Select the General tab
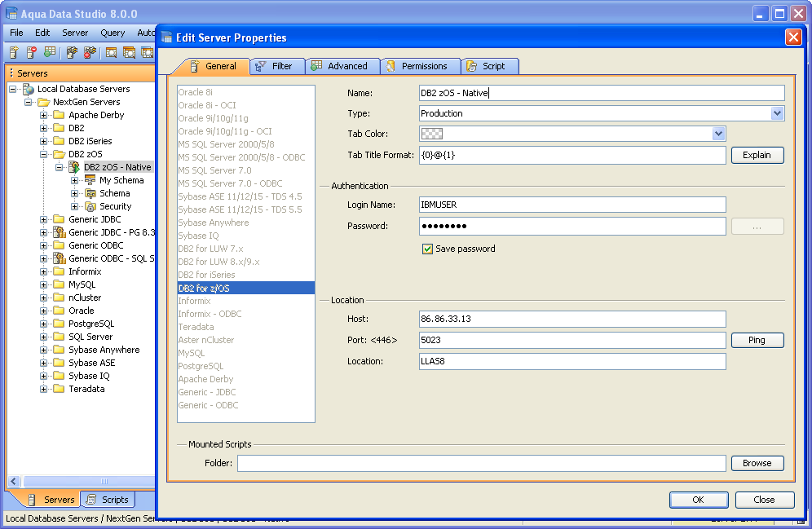Image resolution: width=812 pixels, height=529 pixels. [214, 66]
